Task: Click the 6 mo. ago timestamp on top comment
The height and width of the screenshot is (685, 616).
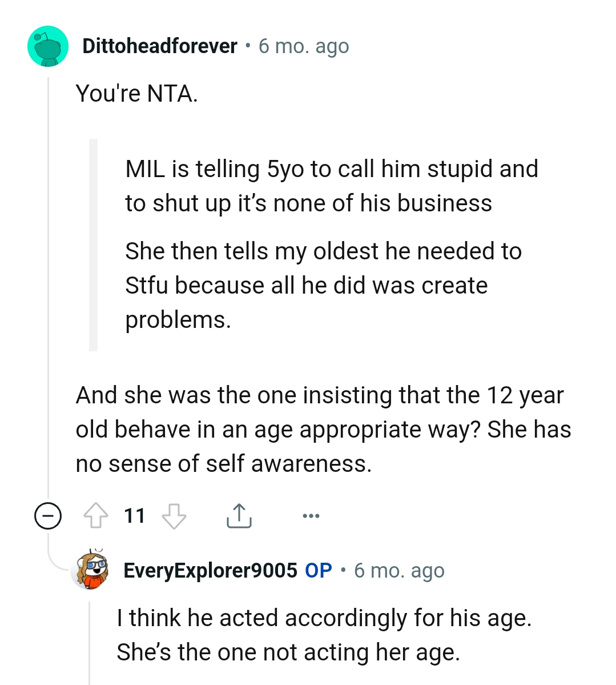Action: pos(304,46)
